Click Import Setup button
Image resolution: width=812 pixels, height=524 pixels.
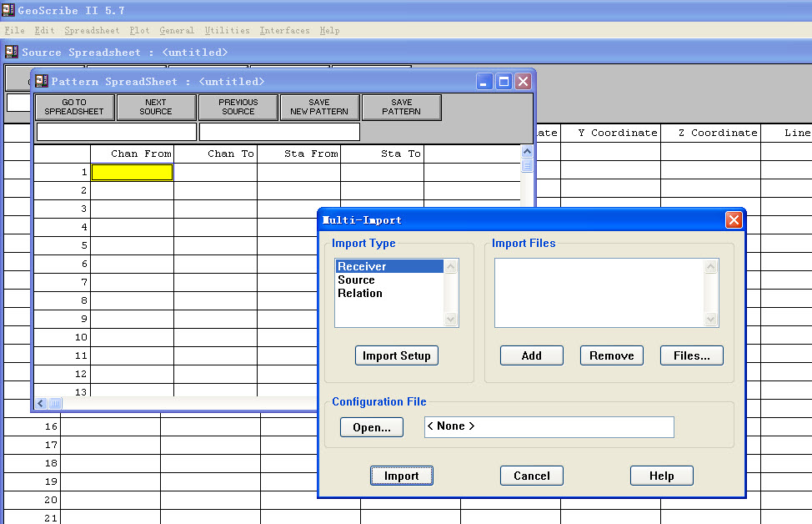click(397, 355)
